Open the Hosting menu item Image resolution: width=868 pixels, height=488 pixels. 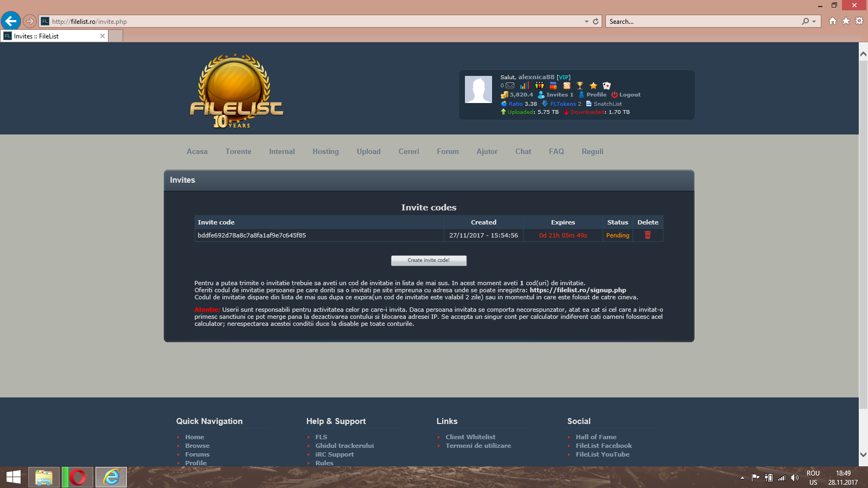coord(325,152)
